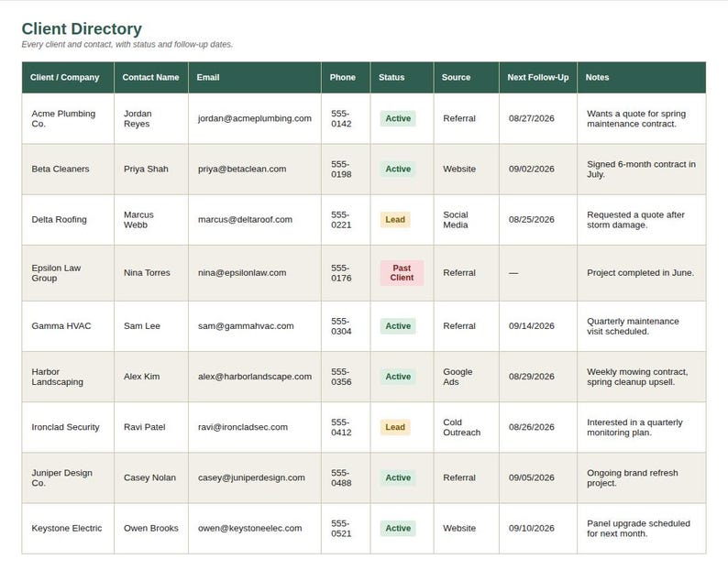Click the "Source" column header

[467, 78]
